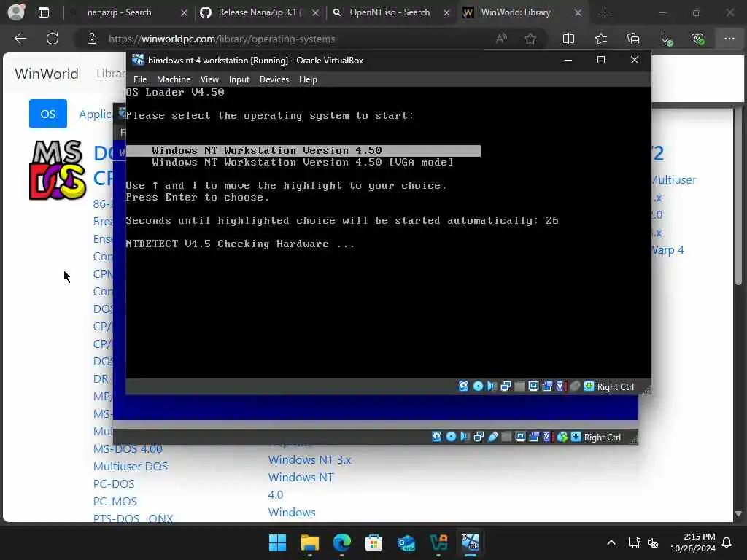Show hidden system tray icons chevron
Screen dimensions: 747x560
[611, 542]
